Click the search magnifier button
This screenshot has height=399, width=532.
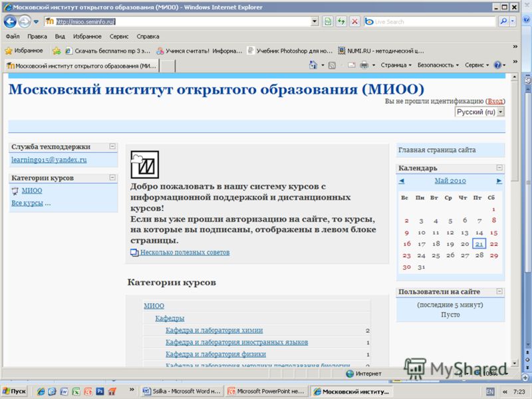(x=503, y=21)
